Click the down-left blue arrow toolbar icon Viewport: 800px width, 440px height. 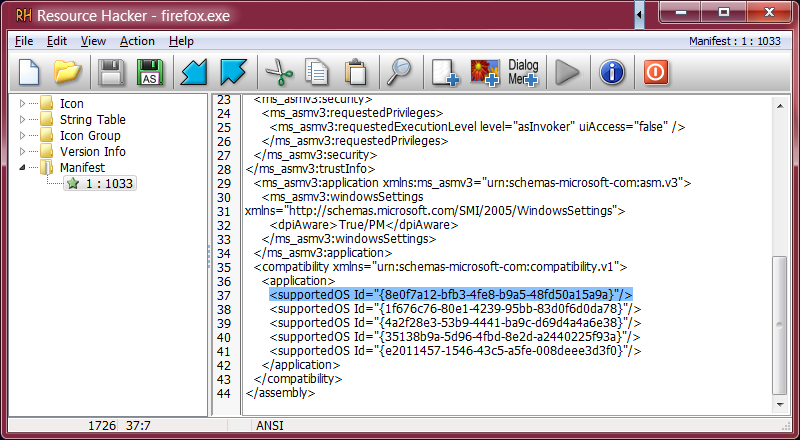(193, 71)
